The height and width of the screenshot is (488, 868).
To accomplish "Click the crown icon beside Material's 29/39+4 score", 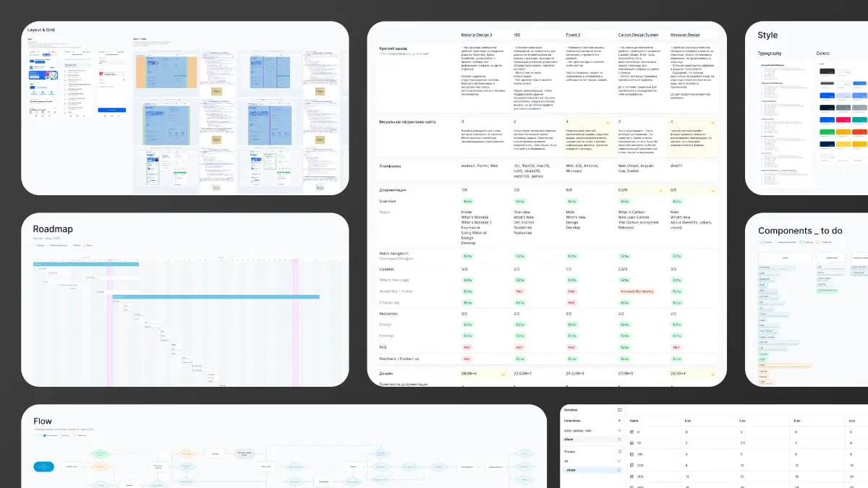I will 503,374.
